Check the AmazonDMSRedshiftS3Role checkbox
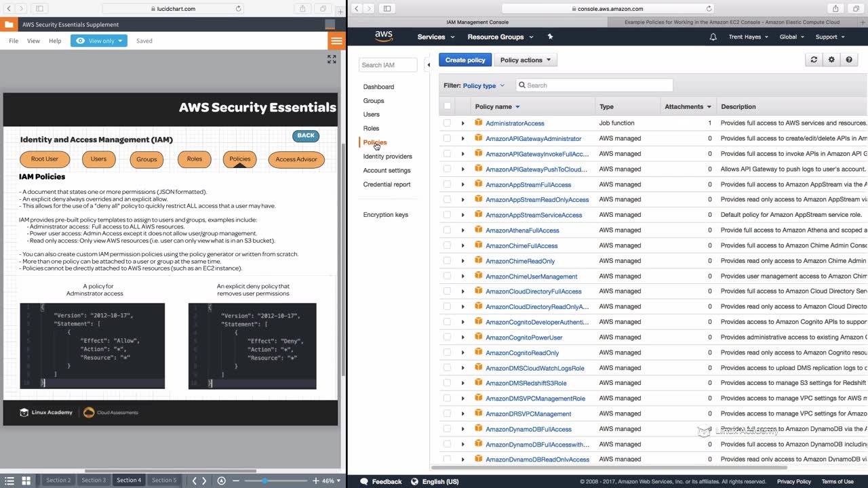This screenshot has width=868, height=488. tap(447, 383)
